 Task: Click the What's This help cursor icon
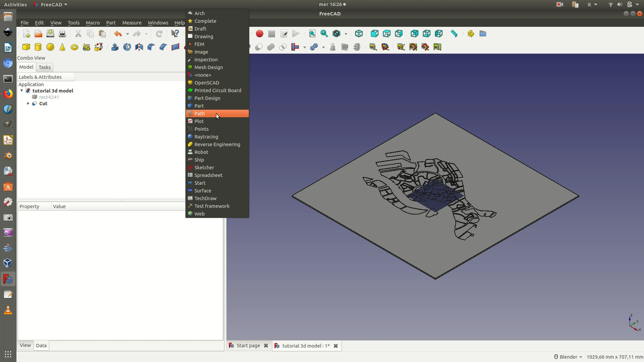[175, 34]
